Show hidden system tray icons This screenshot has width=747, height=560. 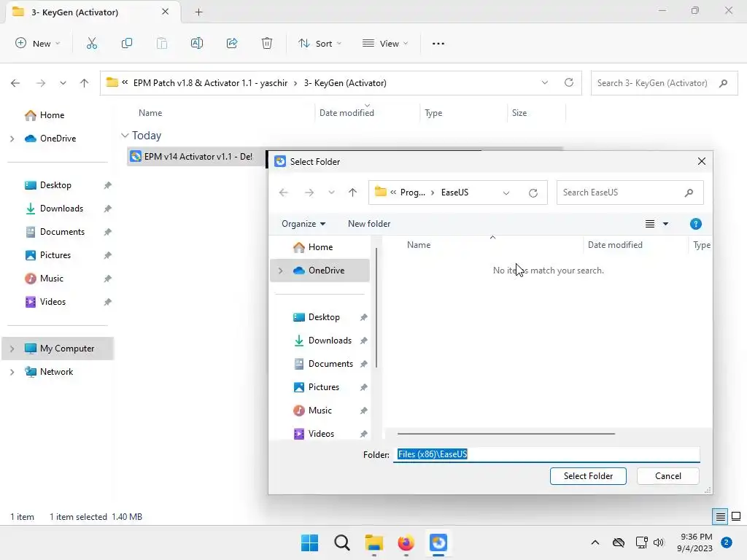595,542
